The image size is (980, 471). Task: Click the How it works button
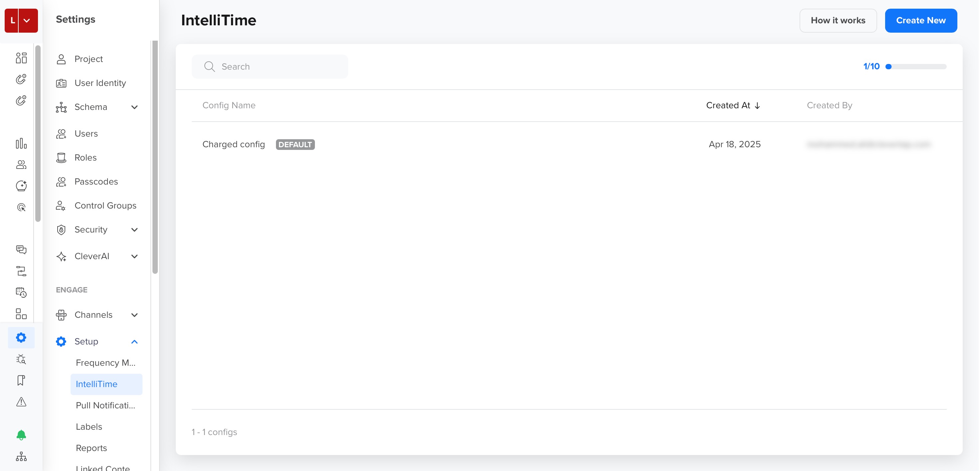click(838, 21)
